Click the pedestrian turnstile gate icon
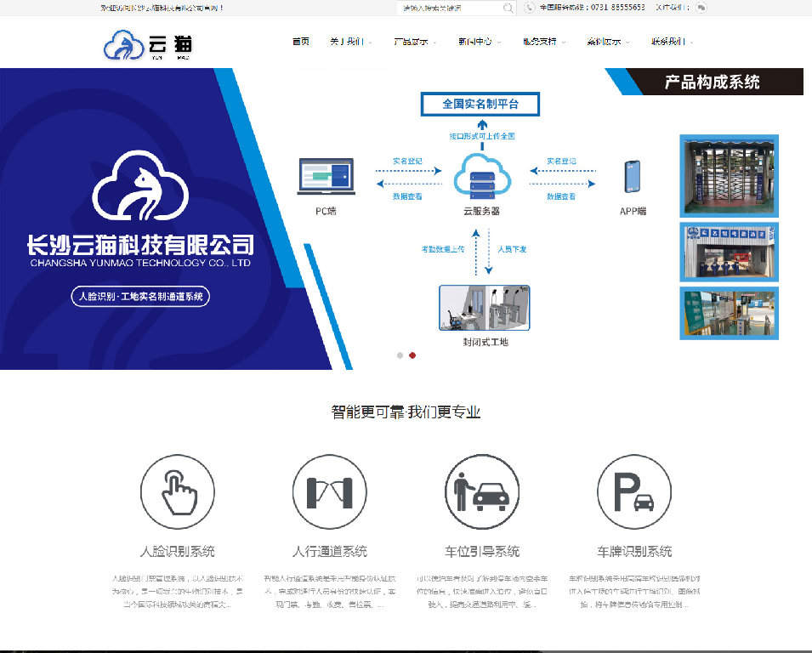Screen dimensions: 812x653 tap(330, 492)
